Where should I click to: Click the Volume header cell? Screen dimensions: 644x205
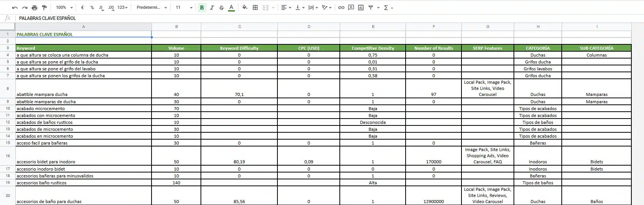(176, 48)
